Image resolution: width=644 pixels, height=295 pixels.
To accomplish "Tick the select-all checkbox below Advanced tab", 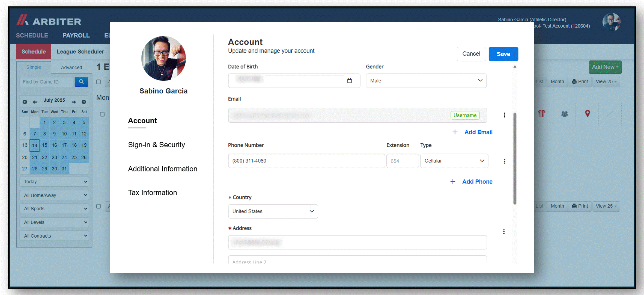I will (x=99, y=82).
